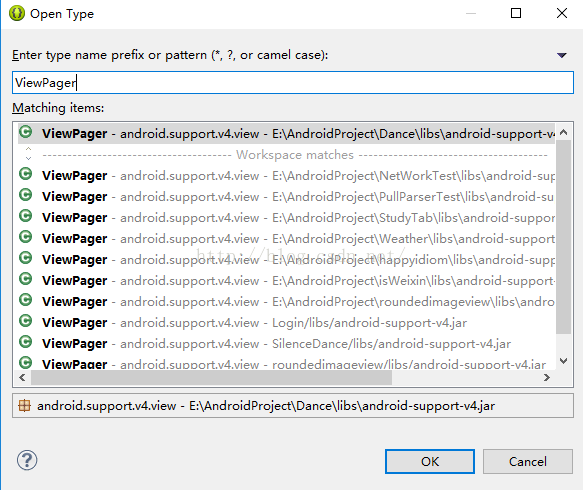Open the help question mark icon
Image resolution: width=583 pixels, height=490 pixels.
27,460
